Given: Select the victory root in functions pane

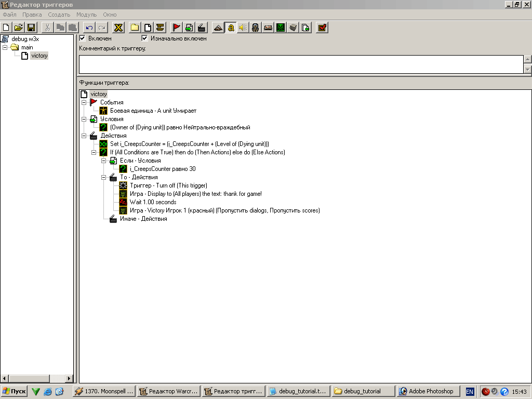Looking at the screenshot, I should coord(98,94).
